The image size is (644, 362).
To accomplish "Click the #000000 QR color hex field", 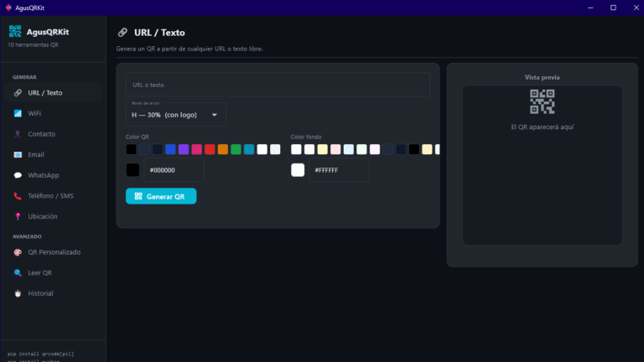I will click(x=174, y=170).
